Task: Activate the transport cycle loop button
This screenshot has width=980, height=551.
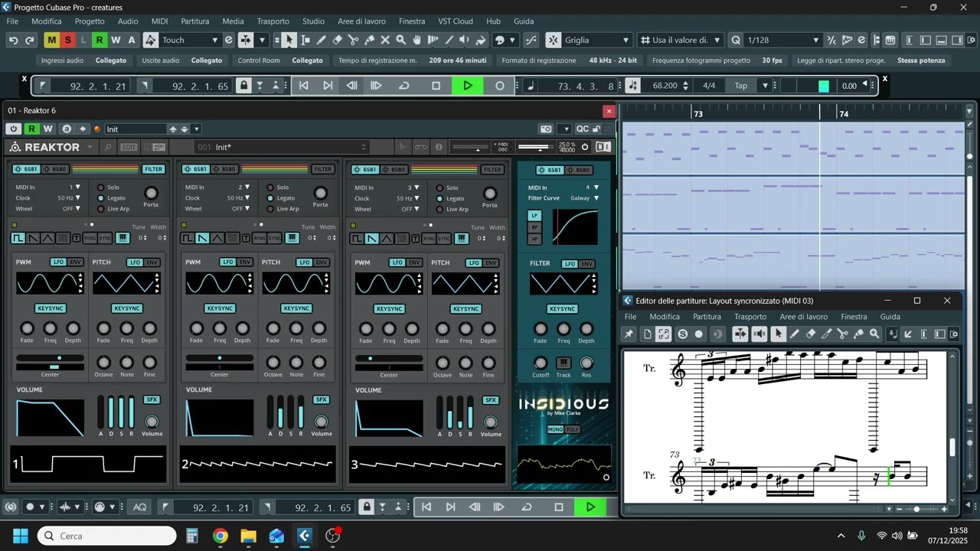Action: [x=403, y=86]
